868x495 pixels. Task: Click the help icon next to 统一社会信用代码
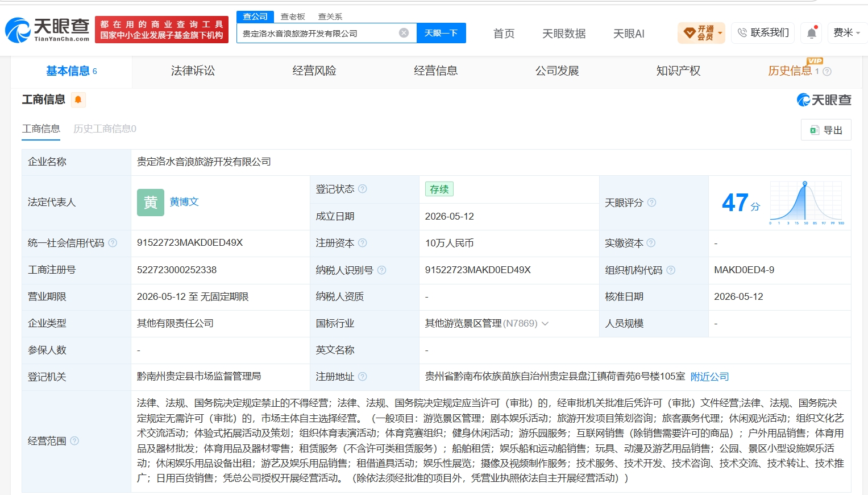[113, 243]
